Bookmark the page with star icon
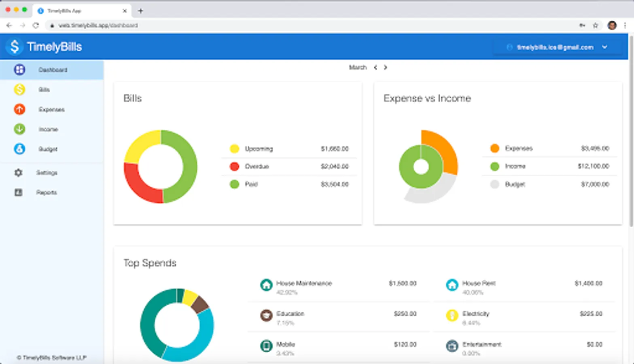The width and height of the screenshot is (634, 364). [x=595, y=25]
